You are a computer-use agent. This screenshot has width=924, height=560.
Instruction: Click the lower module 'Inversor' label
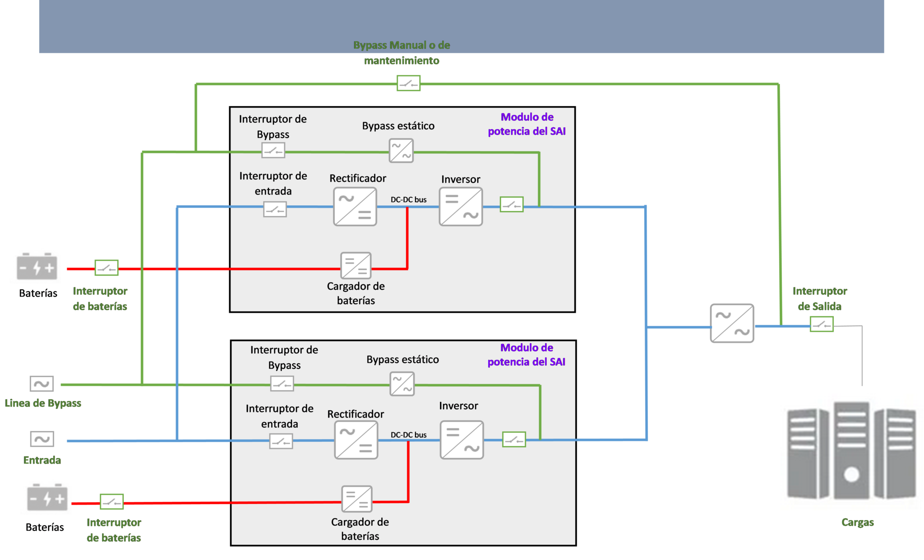click(x=458, y=406)
